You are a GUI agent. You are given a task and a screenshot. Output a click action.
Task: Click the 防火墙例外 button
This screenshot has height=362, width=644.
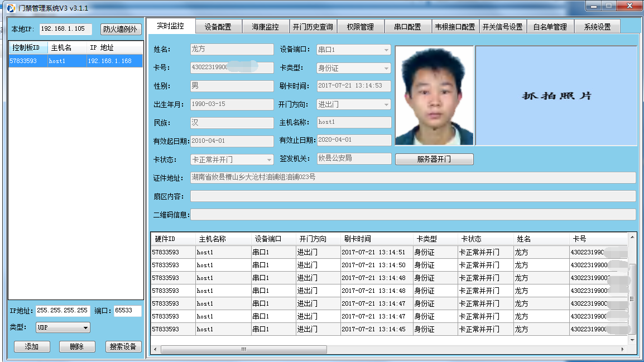[121, 29]
